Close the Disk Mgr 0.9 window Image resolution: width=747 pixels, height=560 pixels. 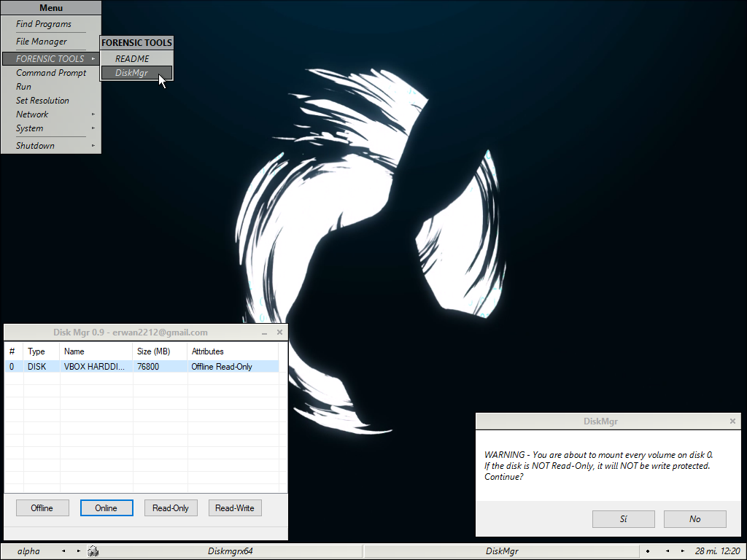pos(279,332)
